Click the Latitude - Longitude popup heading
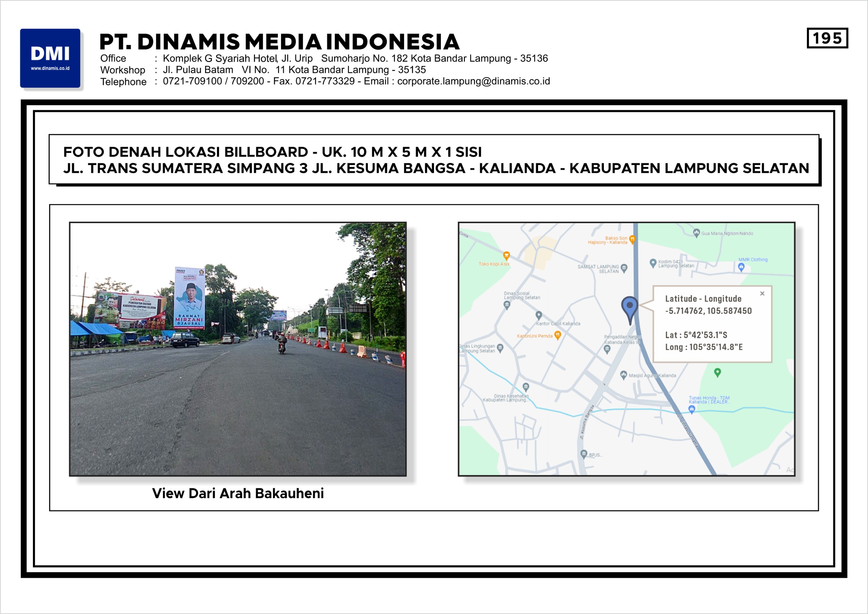This screenshot has width=868, height=614. 703,299
